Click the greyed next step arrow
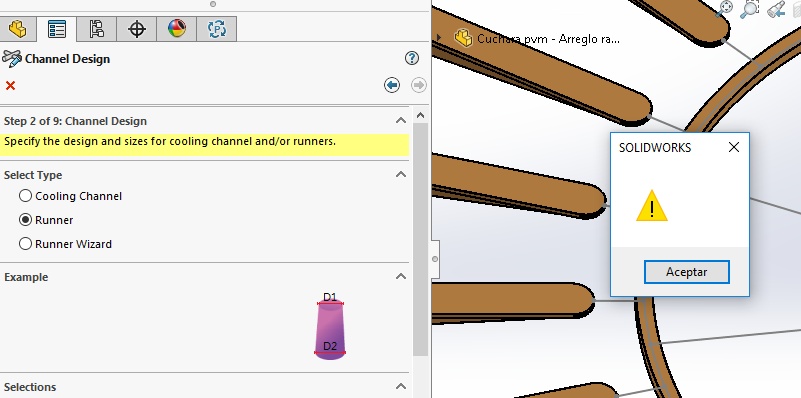 click(x=419, y=85)
